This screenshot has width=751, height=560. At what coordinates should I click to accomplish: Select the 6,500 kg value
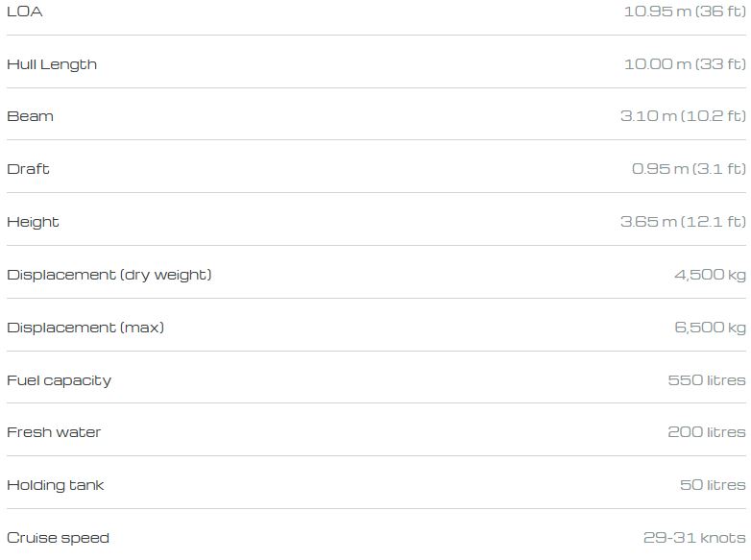710,328
